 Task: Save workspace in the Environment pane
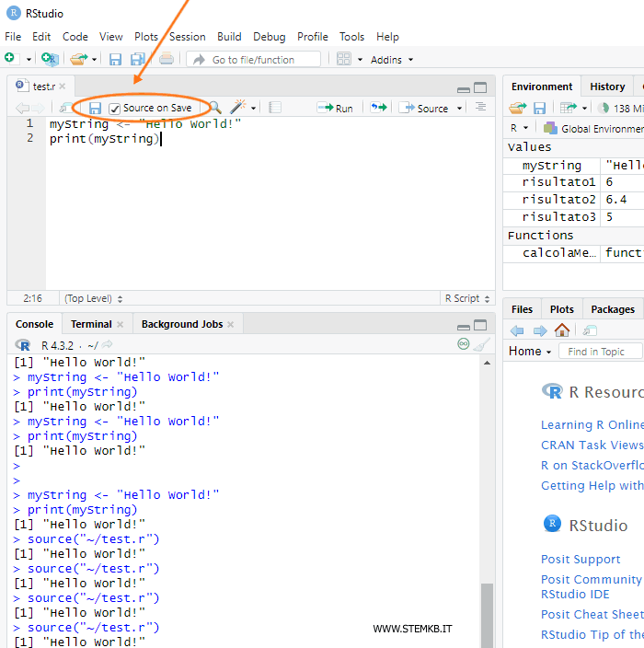point(540,108)
